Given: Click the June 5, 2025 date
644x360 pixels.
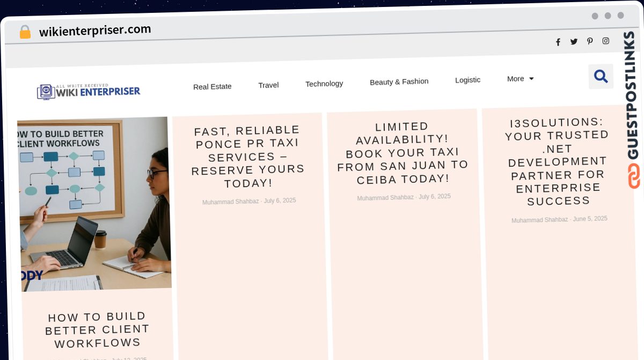Looking at the screenshot, I should (x=590, y=219).
